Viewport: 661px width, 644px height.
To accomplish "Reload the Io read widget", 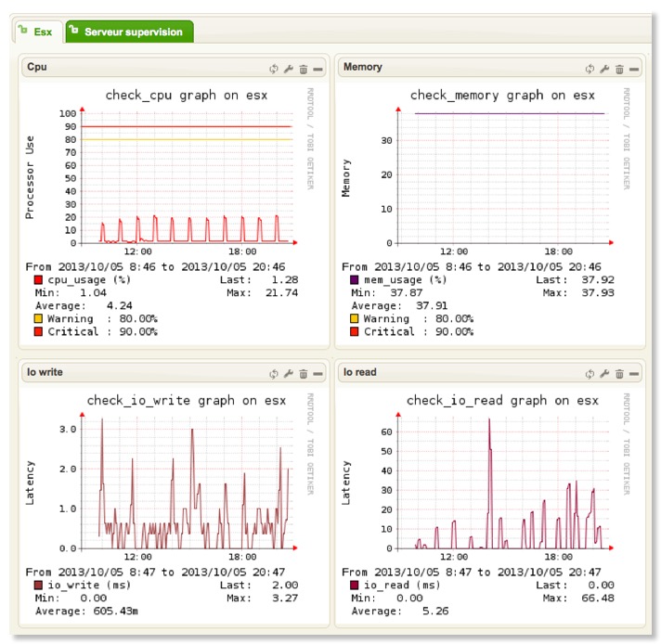I will (x=590, y=374).
